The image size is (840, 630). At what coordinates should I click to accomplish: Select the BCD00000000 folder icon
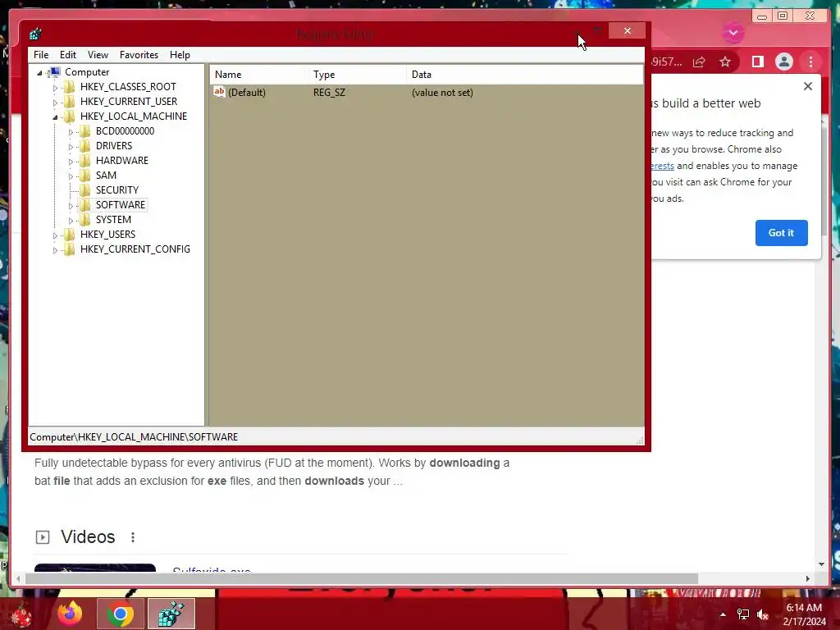click(84, 131)
